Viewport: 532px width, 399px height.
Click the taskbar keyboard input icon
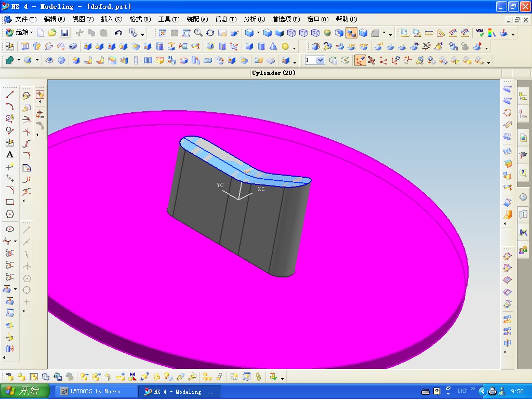[425, 392]
